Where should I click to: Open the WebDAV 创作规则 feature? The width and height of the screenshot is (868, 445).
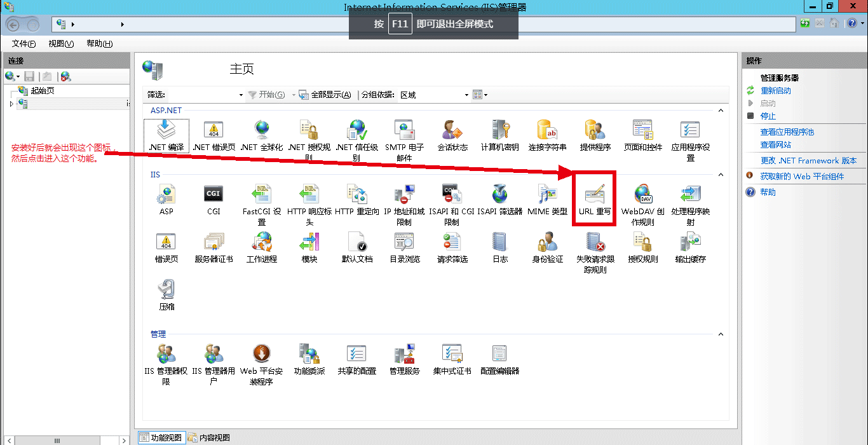click(x=643, y=205)
